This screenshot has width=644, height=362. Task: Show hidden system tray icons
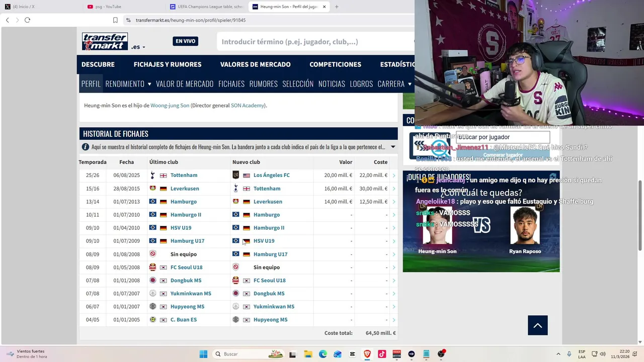[558, 354]
